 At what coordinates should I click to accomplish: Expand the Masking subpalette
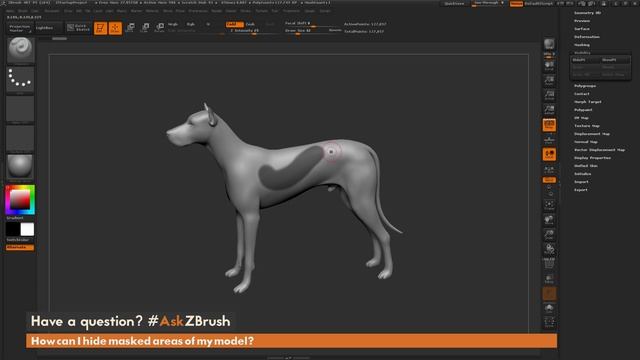click(x=582, y=45)
